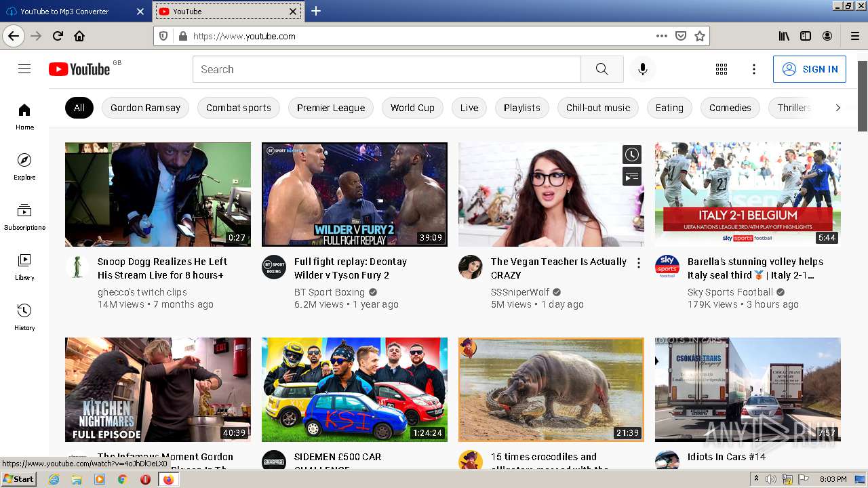Click ghecco's twitch clips channel avatar

coord(77,267)
